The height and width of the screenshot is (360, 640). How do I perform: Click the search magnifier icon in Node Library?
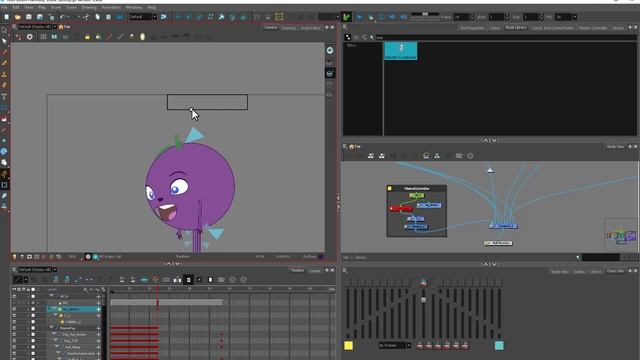pyautogui.click(x=372, y=37)
